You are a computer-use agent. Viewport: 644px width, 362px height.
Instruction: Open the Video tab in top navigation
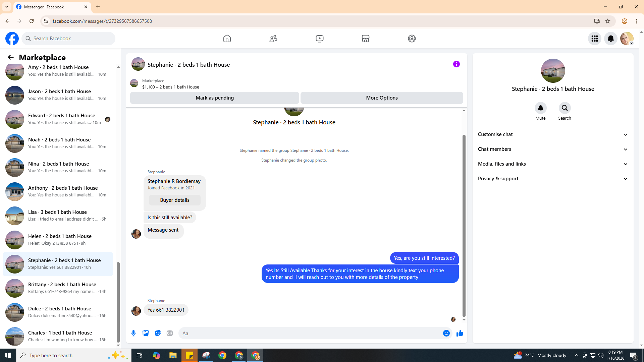319,39
